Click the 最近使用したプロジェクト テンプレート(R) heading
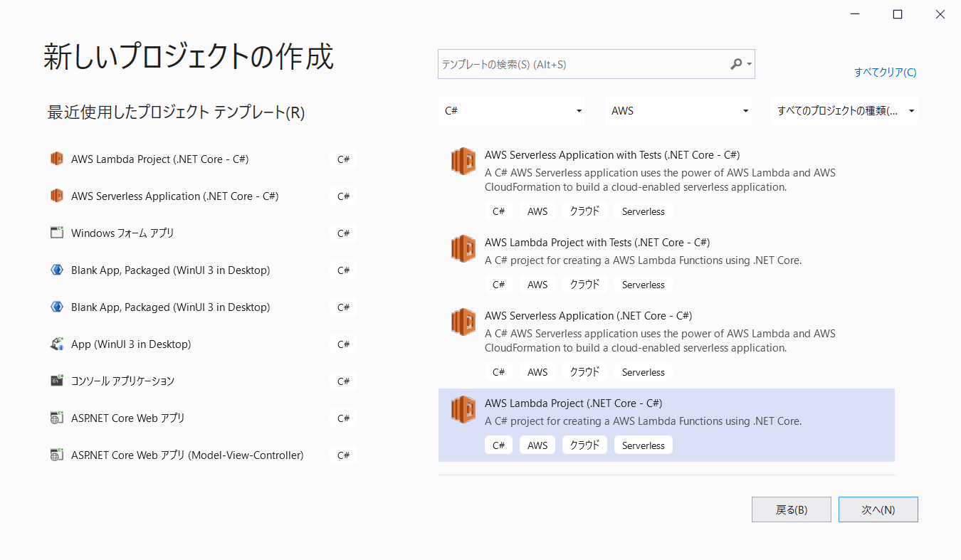 click(x=176, y=112)
